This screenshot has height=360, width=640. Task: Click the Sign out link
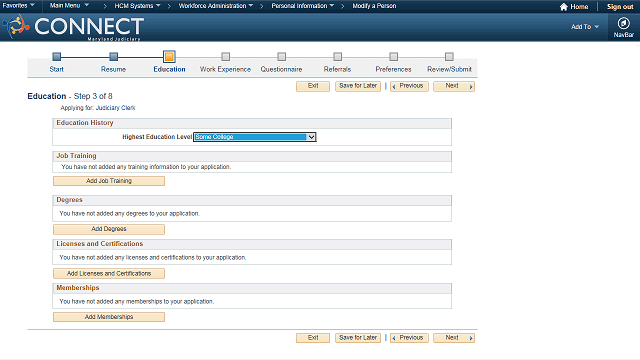click(620, 7)
